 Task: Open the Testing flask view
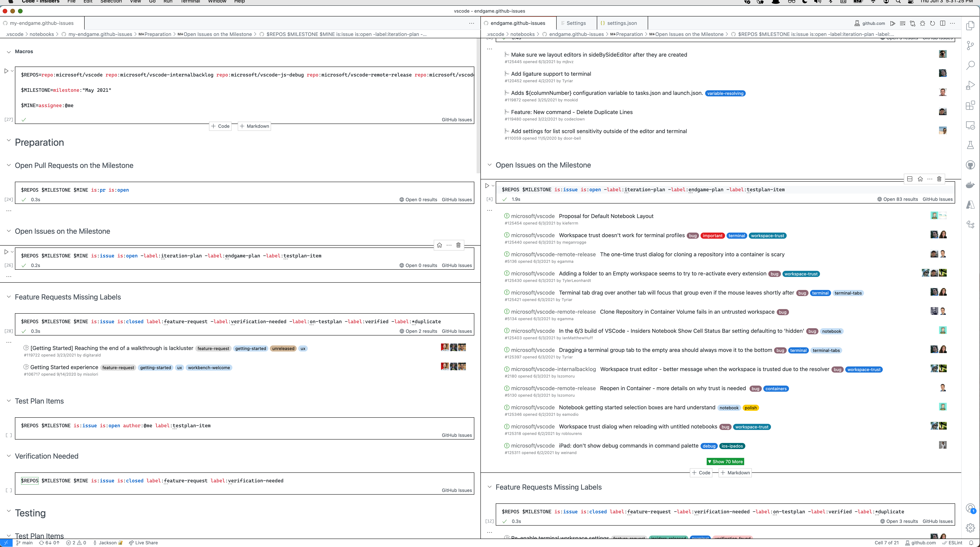(x=970, y=145)
